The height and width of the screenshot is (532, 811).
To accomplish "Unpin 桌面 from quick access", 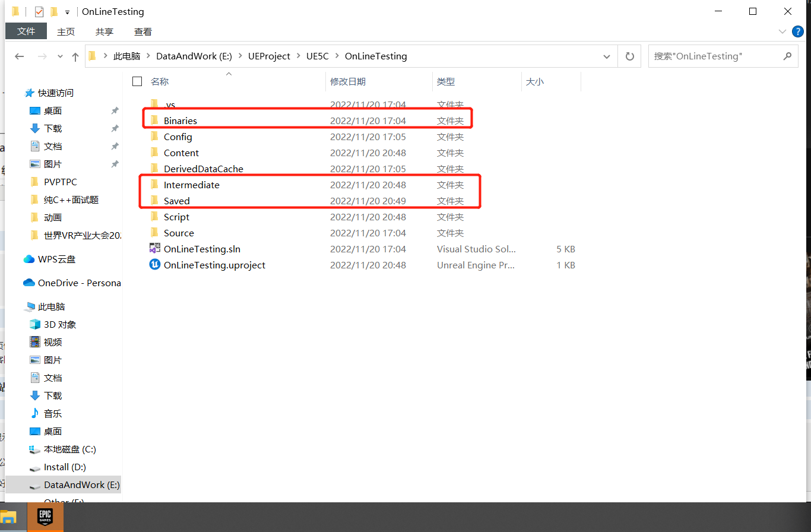I will (115, 111).
